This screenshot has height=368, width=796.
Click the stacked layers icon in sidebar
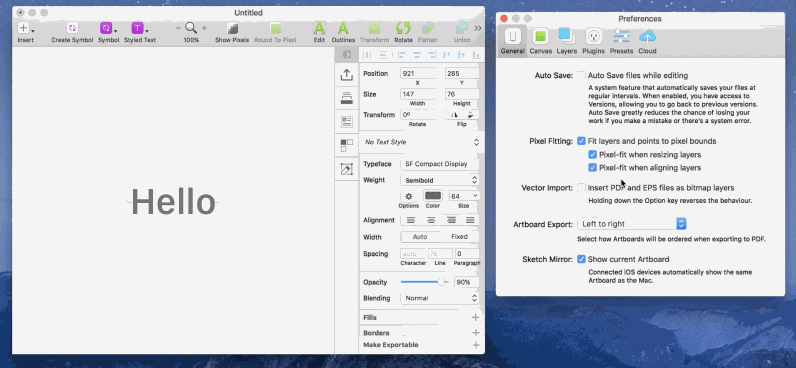pos(347,98)
